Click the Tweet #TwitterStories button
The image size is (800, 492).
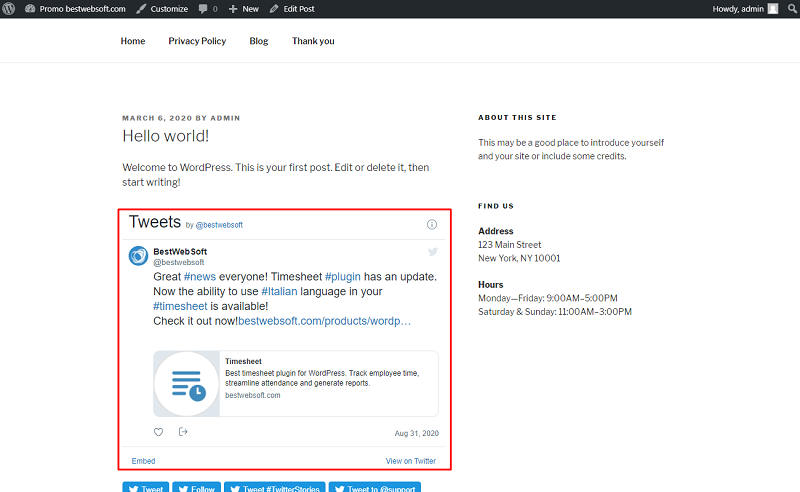point(274,487)
